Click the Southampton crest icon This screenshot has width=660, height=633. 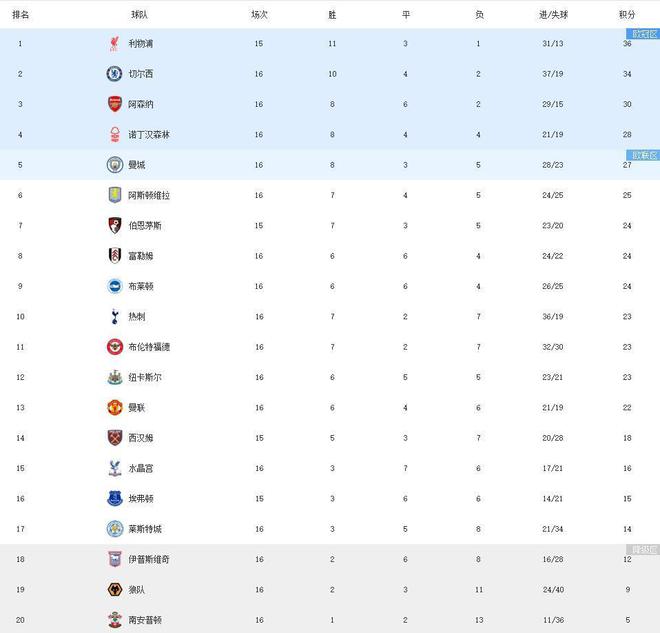tap(114, 620)
